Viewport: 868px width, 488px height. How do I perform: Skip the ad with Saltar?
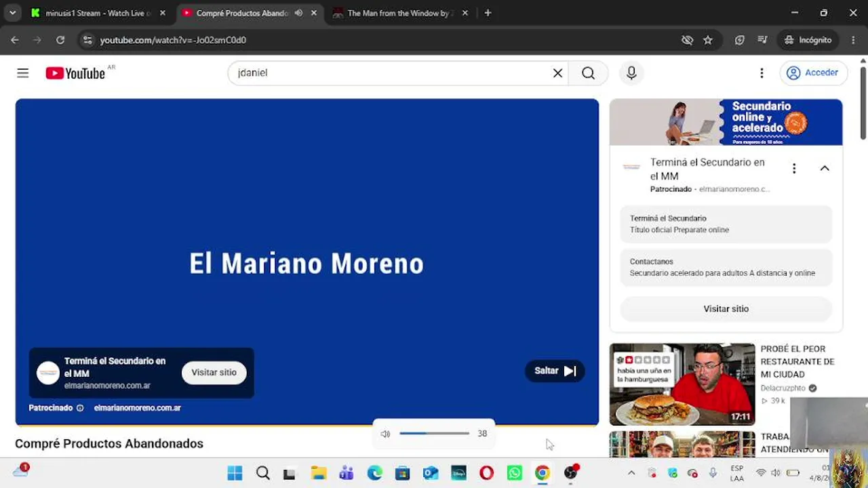[x=555, y=371]
